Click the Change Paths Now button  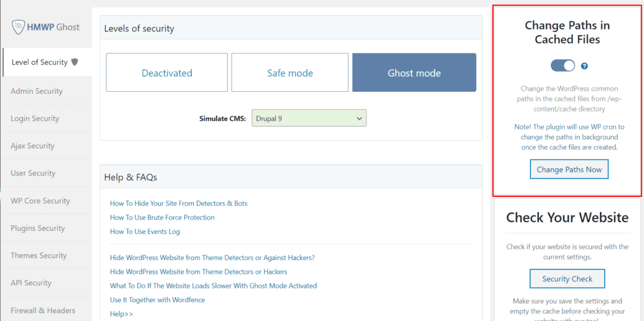coord(569,169)
